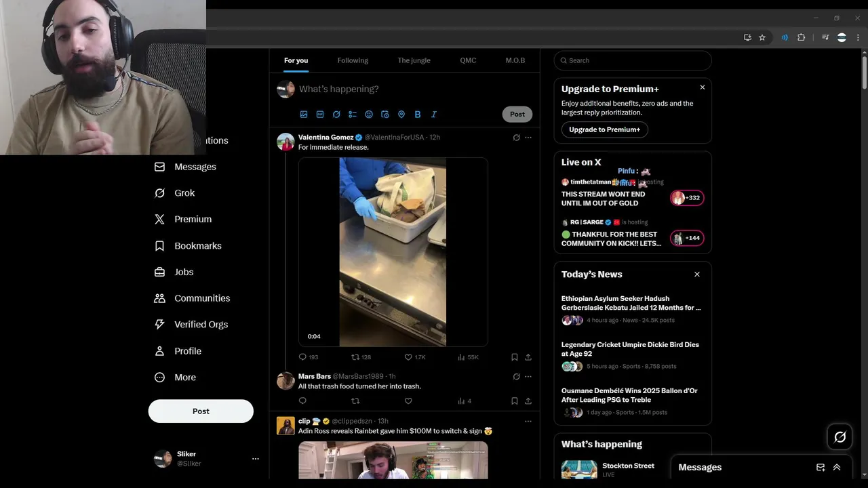The width and height of the screenshot is (868, 488).
Task: Play Valentina Gomez's video thumbnail
Action: pos(393,252)
